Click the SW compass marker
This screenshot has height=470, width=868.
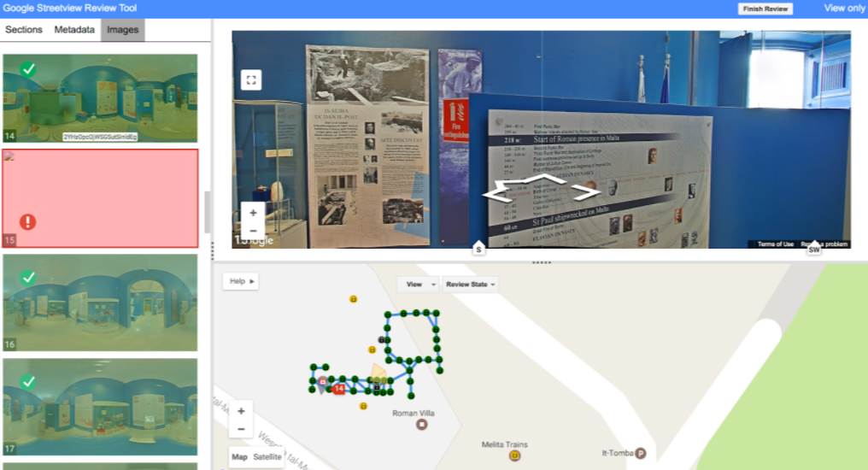(813, 250)
